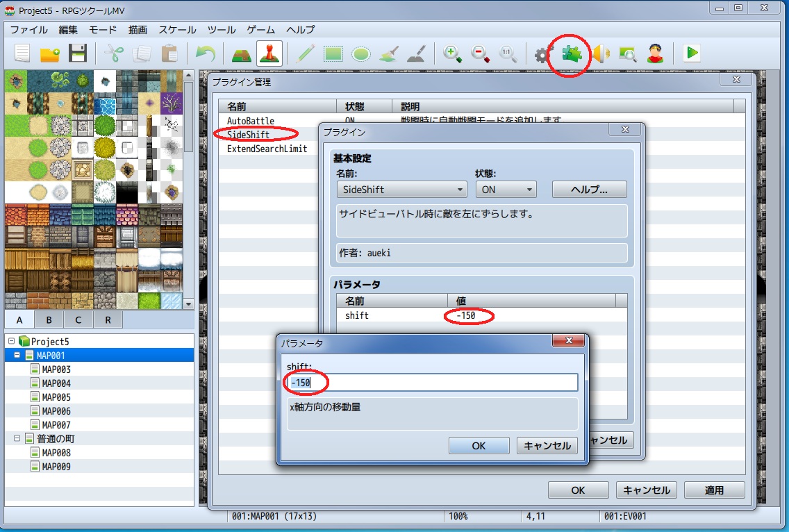Close the パラメータ dialog

pos(569,341)
